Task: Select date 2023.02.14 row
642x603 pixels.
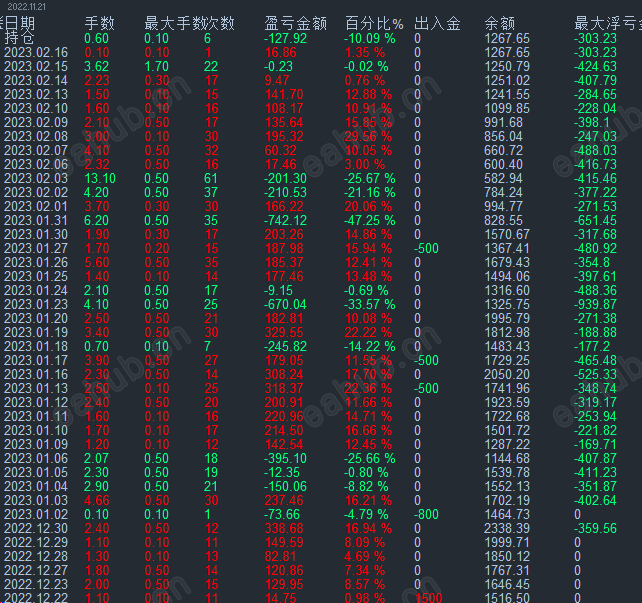Action: pos(36,80)
